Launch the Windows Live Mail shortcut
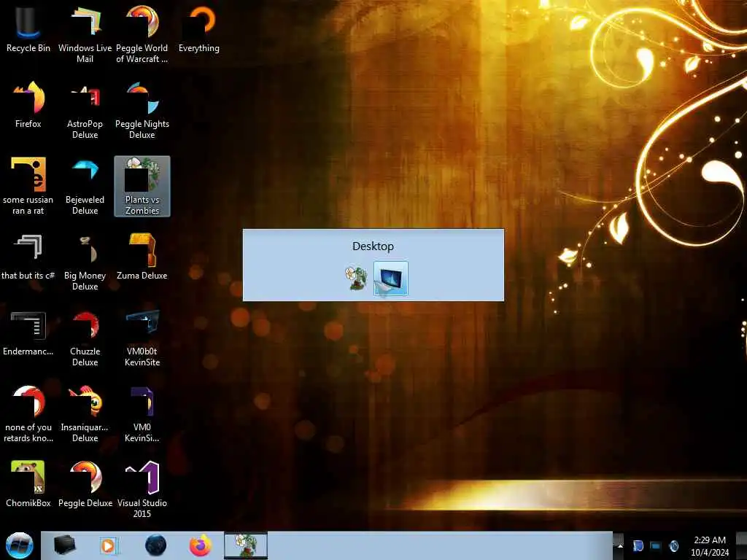The image size is (747, 560). pos(85,34)
